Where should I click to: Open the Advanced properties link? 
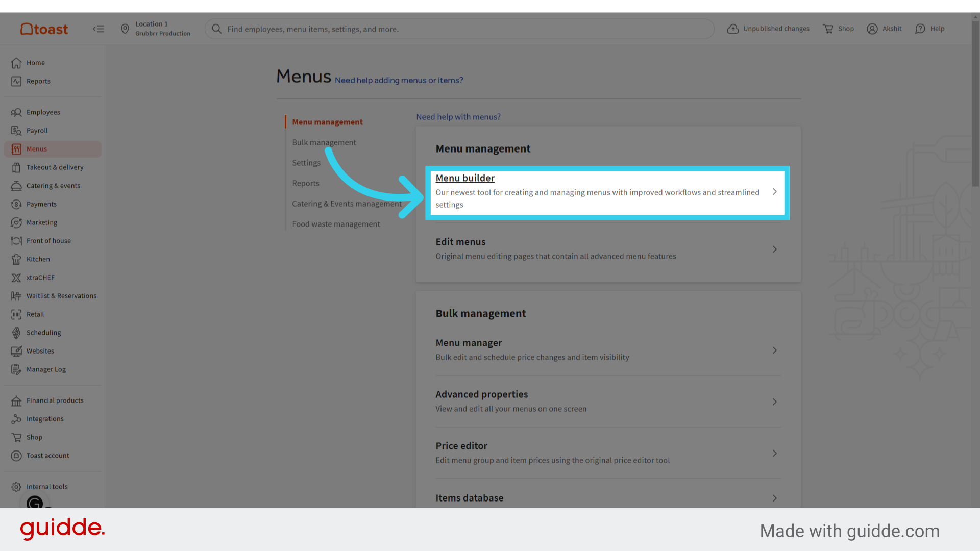(482, 394)
